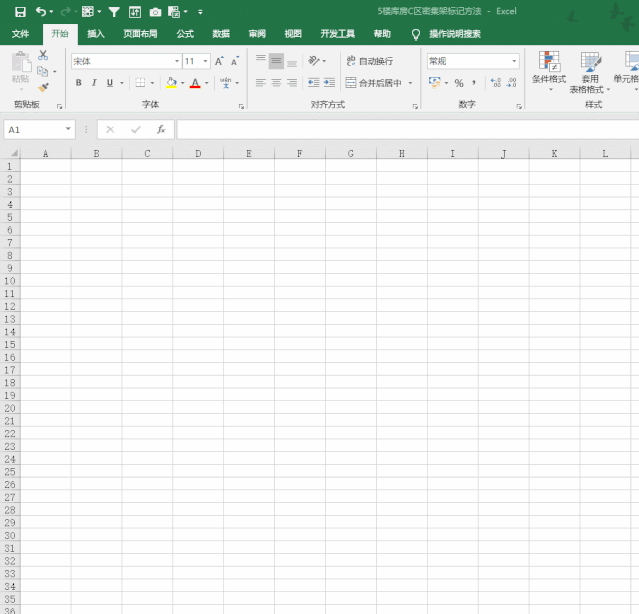Click the select-all corner triangle
Viewport: 639px width, 614px height.
pyautogui.click(x=14, y=153)
